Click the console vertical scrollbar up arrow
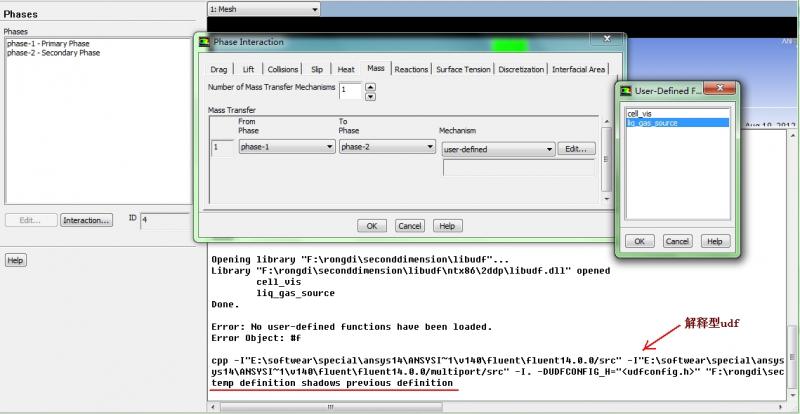800x414 pixels. (792, 135)
